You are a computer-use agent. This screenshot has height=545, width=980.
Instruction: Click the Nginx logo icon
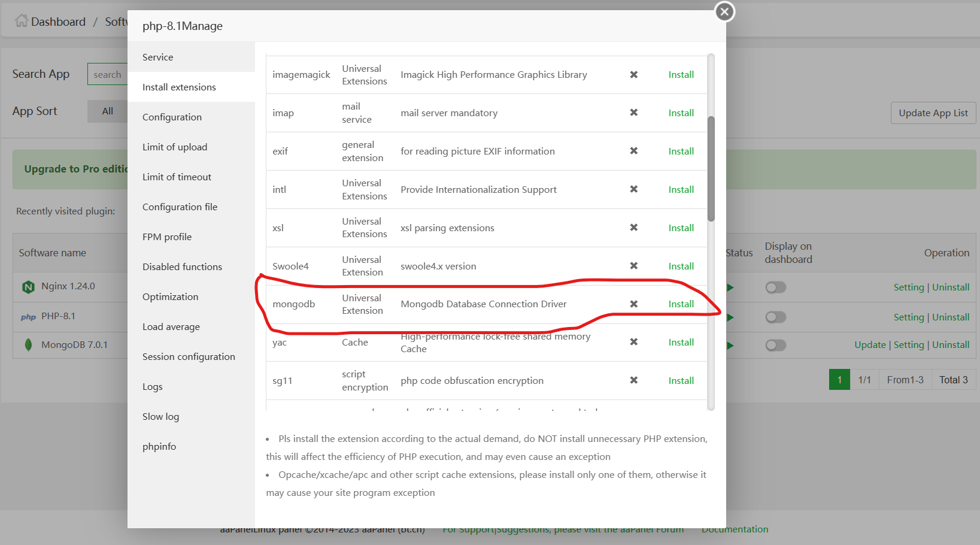pyautogui.click(x=28, y=287)
